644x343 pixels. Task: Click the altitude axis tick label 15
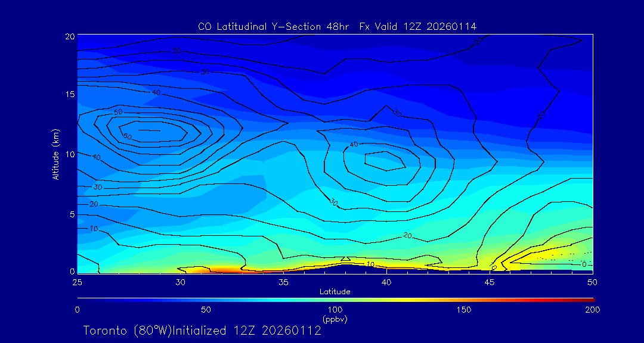(70, 94)
